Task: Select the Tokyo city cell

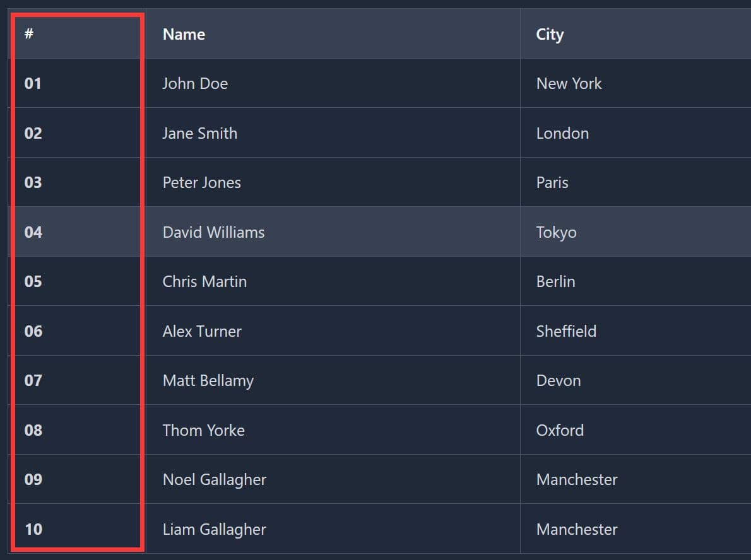Action: (x=556, y=233)
